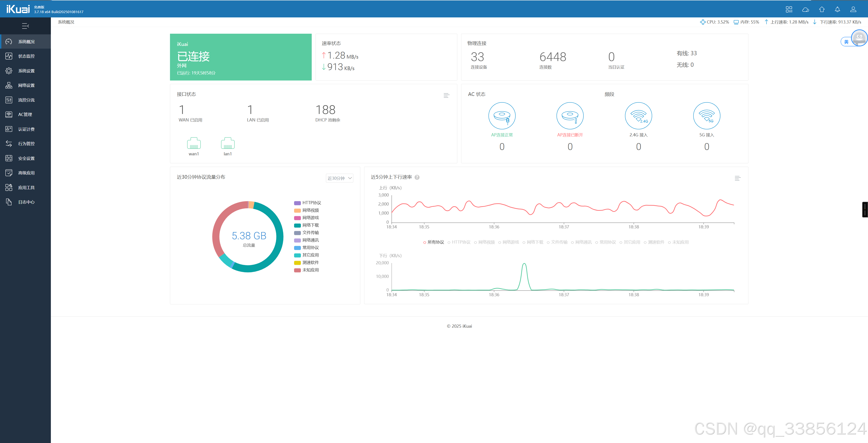Click the lan1 port icon
The height and width of the screenshot is (443, 868).
tap(227, 144)
